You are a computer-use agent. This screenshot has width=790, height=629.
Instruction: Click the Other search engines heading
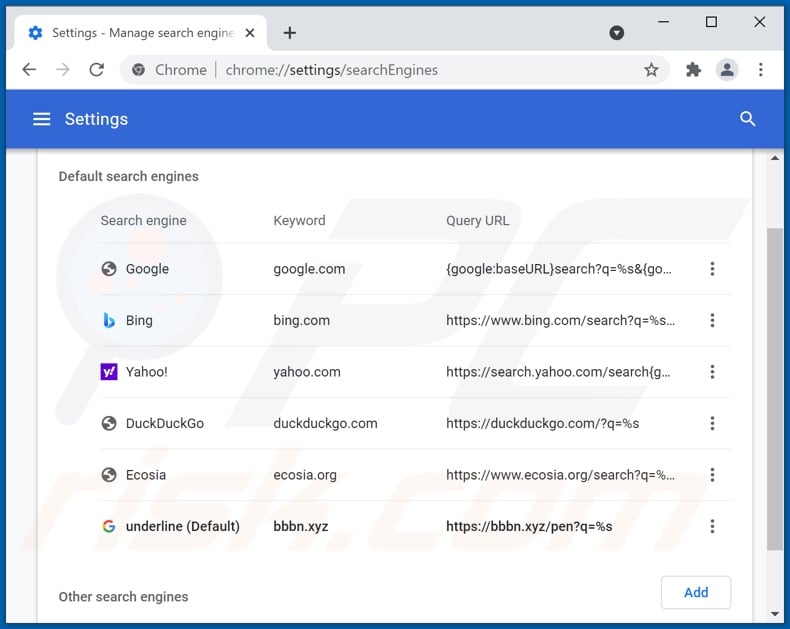[123, 597]
